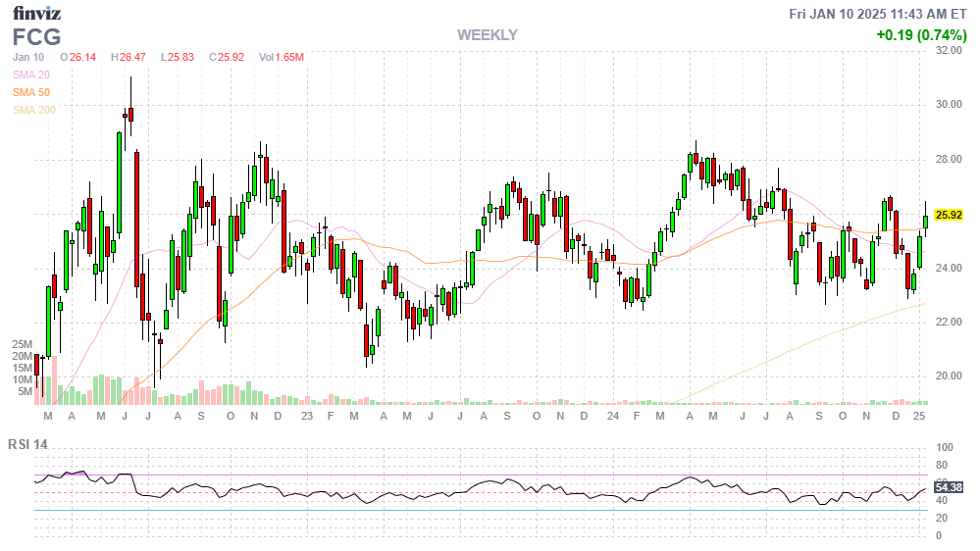Click the FCG ticker symbol
Image resolution: width=980 pixels, height=551 pixels.
tap(37, 37)
